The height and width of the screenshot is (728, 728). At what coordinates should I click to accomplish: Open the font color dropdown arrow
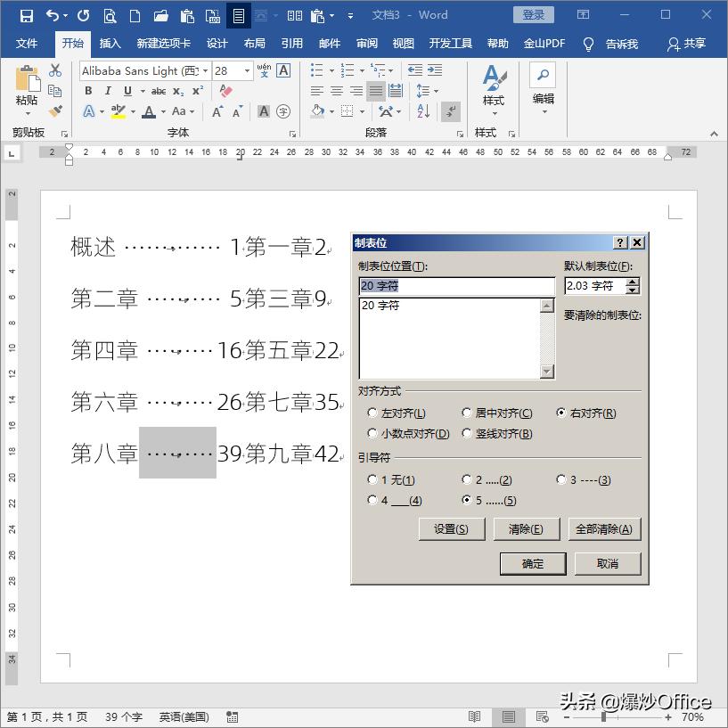[x=161, y=110]
